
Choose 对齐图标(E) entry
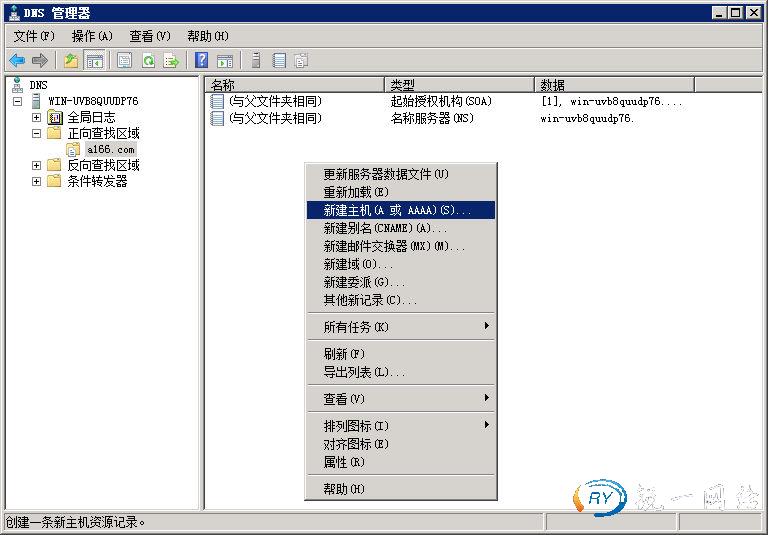click(x=401, y=444)
